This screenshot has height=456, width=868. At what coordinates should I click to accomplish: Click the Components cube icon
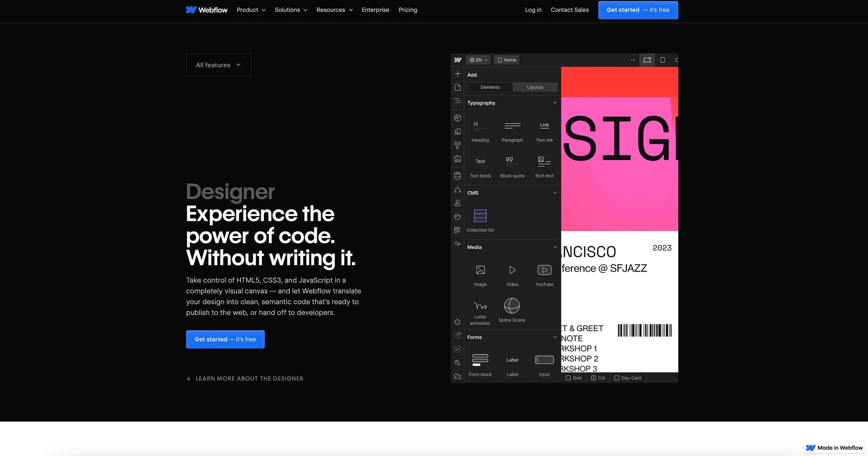tap(457, 118)
